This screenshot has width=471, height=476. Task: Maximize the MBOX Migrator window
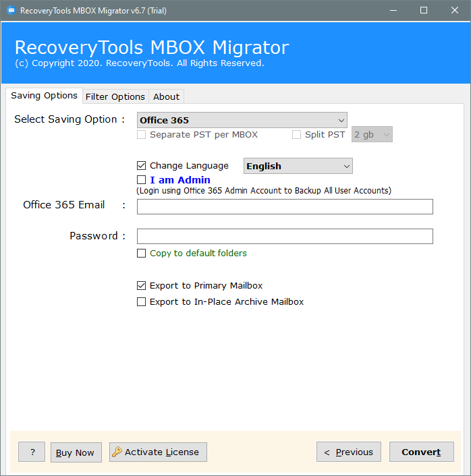(x=424, y=10)
